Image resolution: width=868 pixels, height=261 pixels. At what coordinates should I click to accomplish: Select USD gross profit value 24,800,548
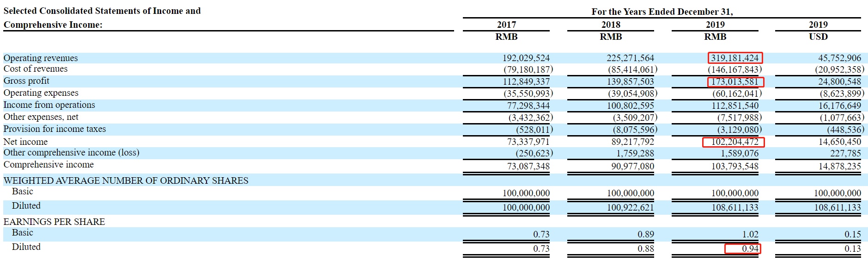click(840, 82)
